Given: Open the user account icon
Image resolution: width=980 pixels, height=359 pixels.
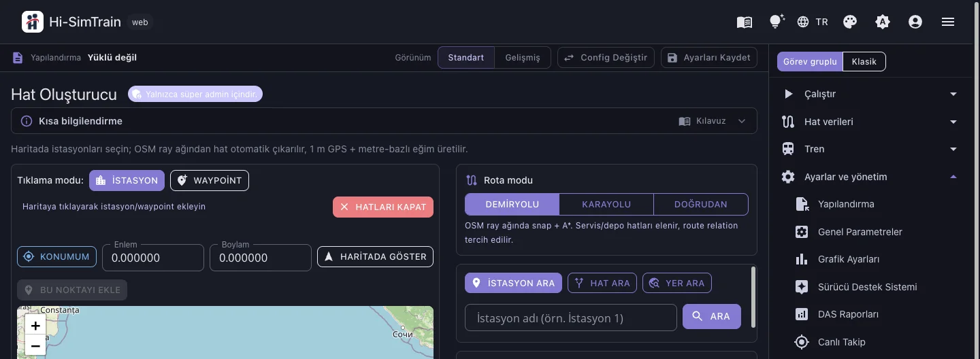Looking at the screenshot, I should [x=915, y=22].
